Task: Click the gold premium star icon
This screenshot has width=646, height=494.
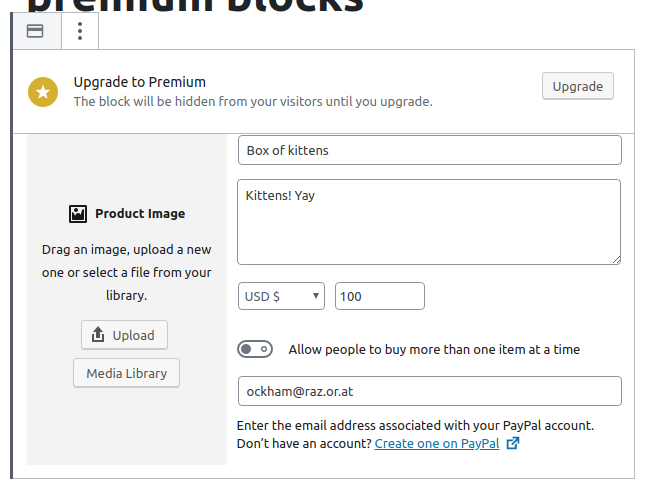Action: pos(43,91)
